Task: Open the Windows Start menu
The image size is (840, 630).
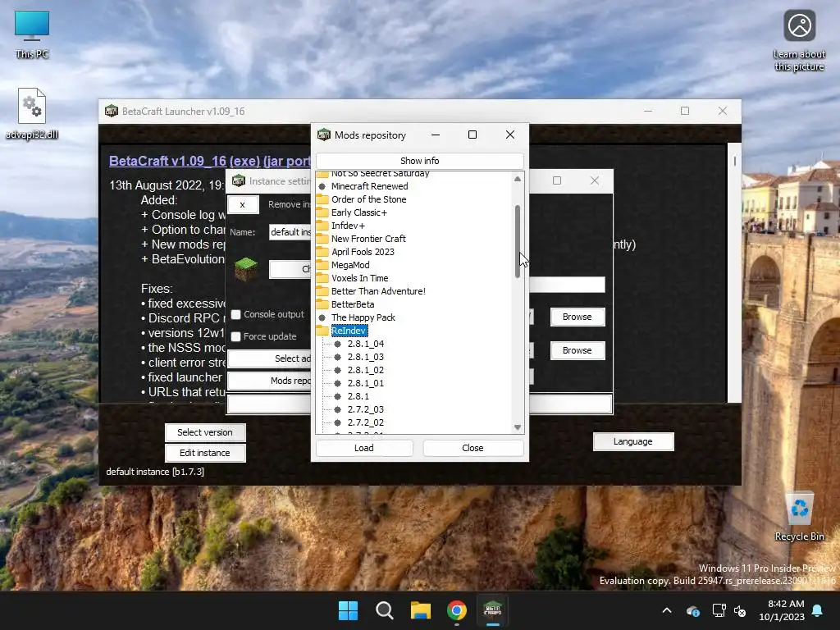Action: coord(348,610)
